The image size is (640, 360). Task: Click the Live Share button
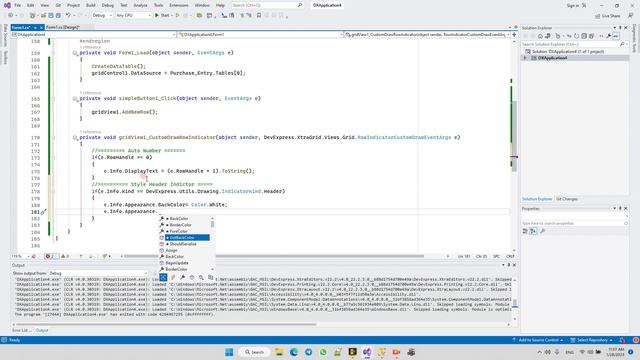pyautogui.click(x=608, y=16)
